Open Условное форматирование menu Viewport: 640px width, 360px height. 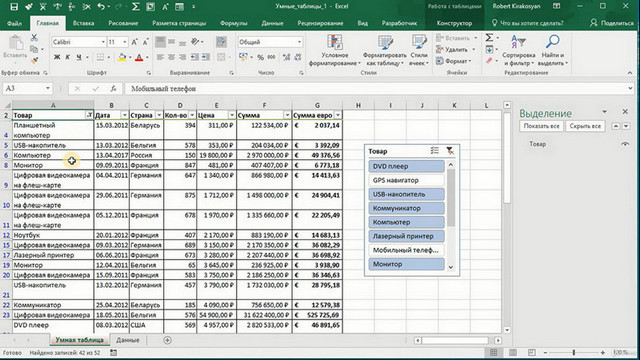tap(335, 50)
